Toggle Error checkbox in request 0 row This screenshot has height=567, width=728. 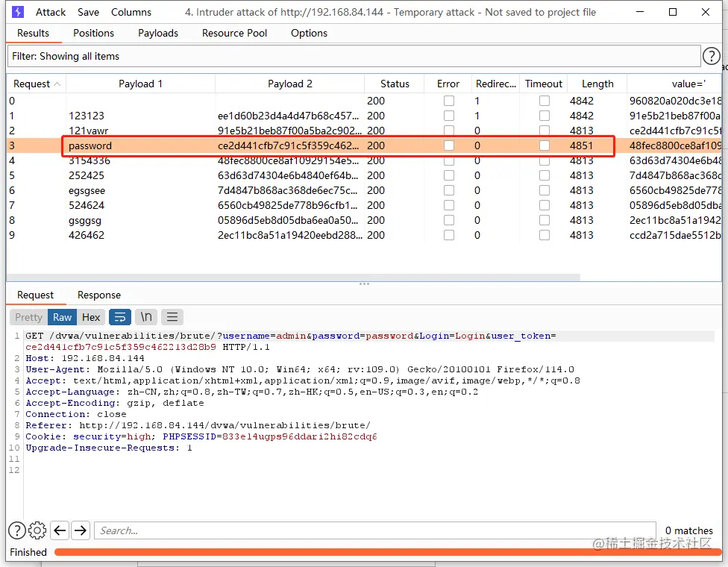(448, 101)
